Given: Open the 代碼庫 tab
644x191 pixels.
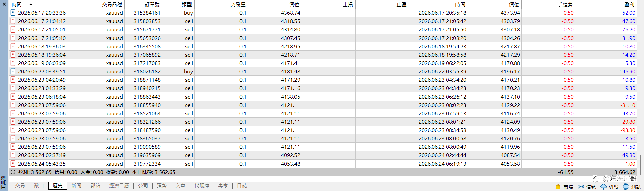Looking at the screenshot, I should pyautogui.click(x=202, y=186).
